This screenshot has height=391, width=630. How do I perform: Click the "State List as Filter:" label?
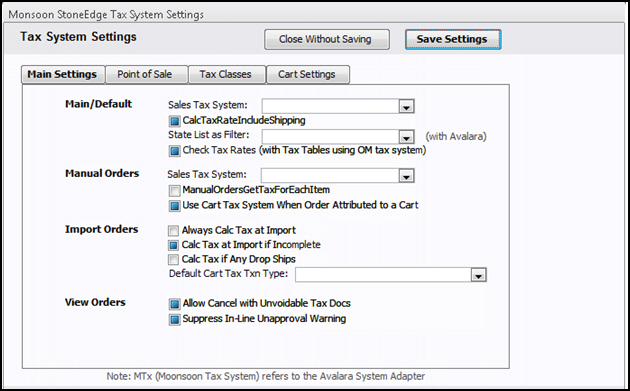coord(209,135)
